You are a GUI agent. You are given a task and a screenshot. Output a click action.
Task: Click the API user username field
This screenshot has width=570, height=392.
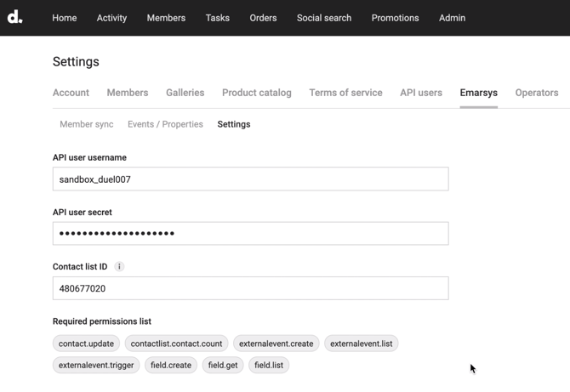pos(250,179)
